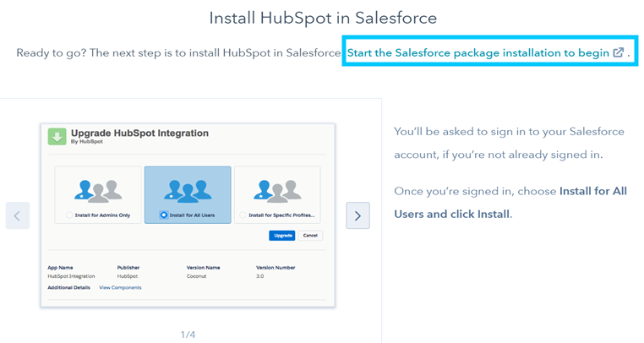Go to previous slide with left chevron
644x343 pixels.
(18, 215)
